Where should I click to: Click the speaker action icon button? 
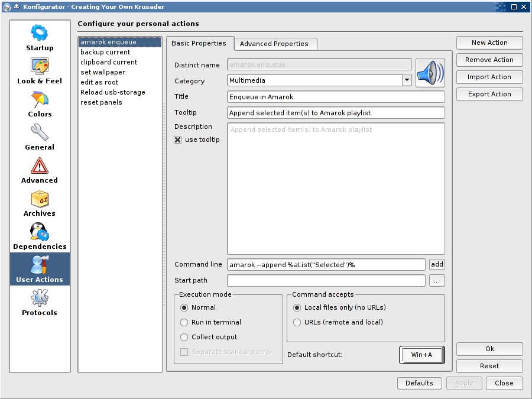[430, 73]
